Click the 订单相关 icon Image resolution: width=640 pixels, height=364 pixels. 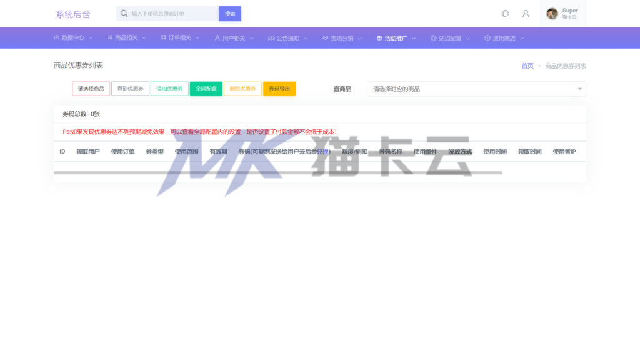click(163, 37)
